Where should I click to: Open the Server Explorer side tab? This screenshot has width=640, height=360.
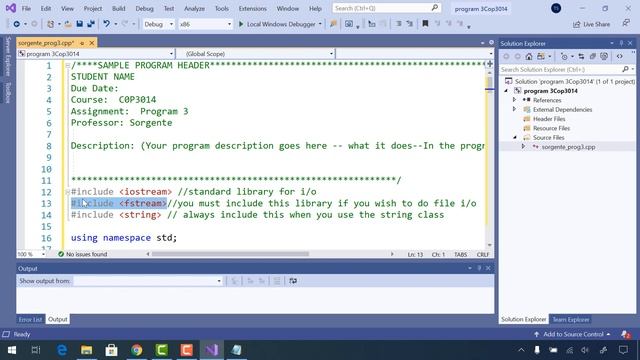[8, 56]
